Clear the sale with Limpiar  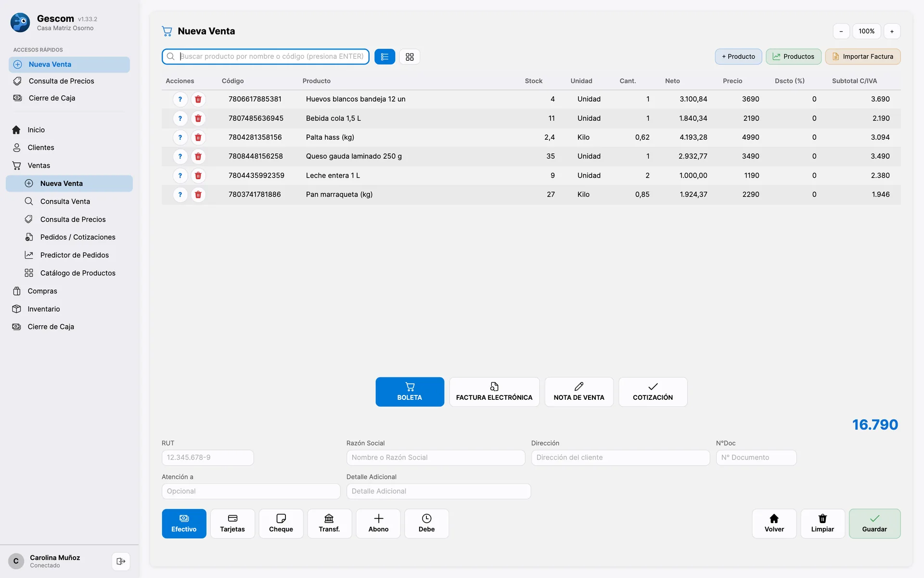point(822,524)
